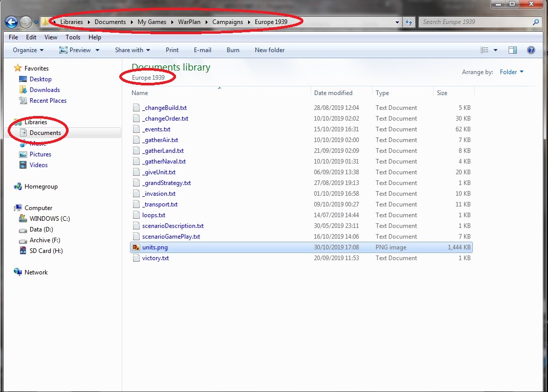Open the Share with dropdown
The image size is (548, 392).
[x=133, y=50]
